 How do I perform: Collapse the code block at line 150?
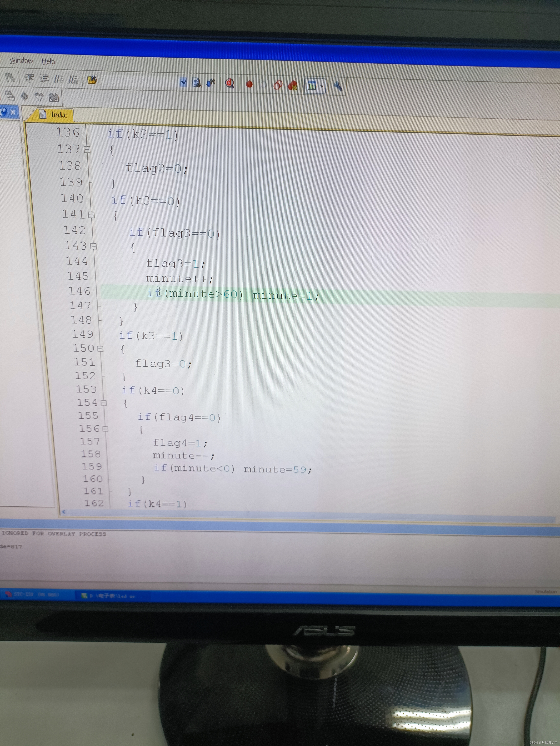tap(100, 349)
